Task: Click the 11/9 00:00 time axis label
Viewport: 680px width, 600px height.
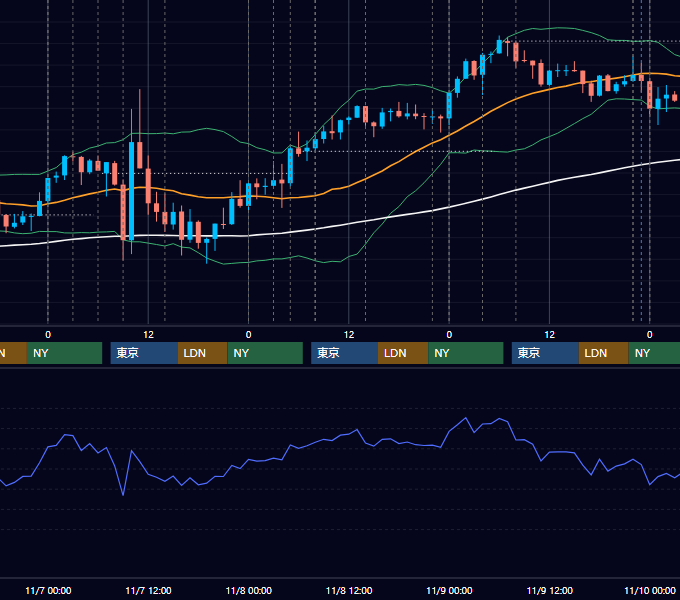Action: [449, 590]
